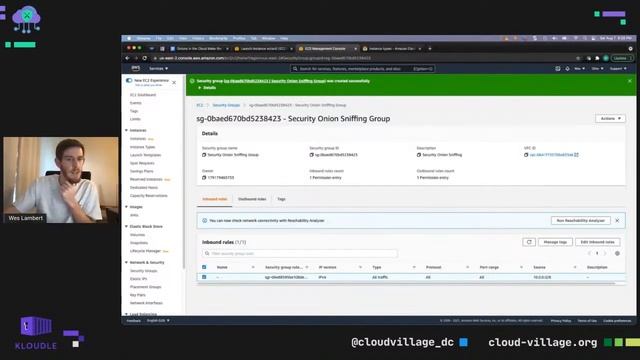Switch to the Instance types browser tab
This screenshot has height=360, width=640.
tap(392, 49)
